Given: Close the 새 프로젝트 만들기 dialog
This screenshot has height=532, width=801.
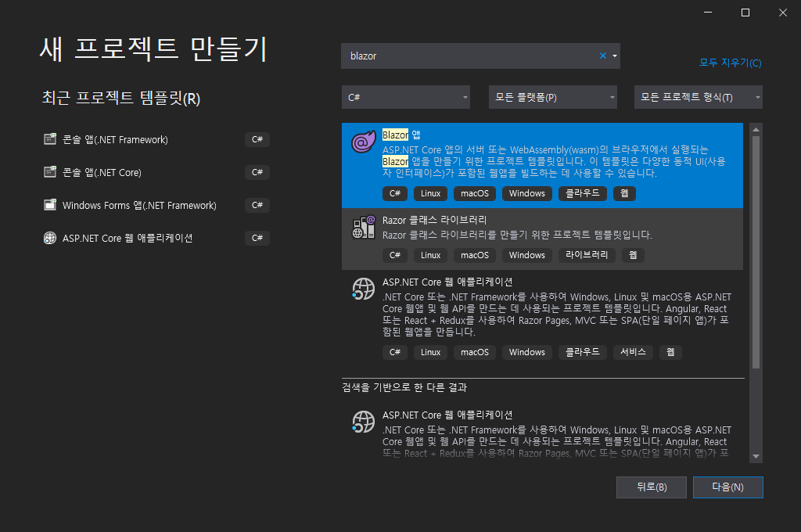Looking at the screenshot, I should coord(782,13).
